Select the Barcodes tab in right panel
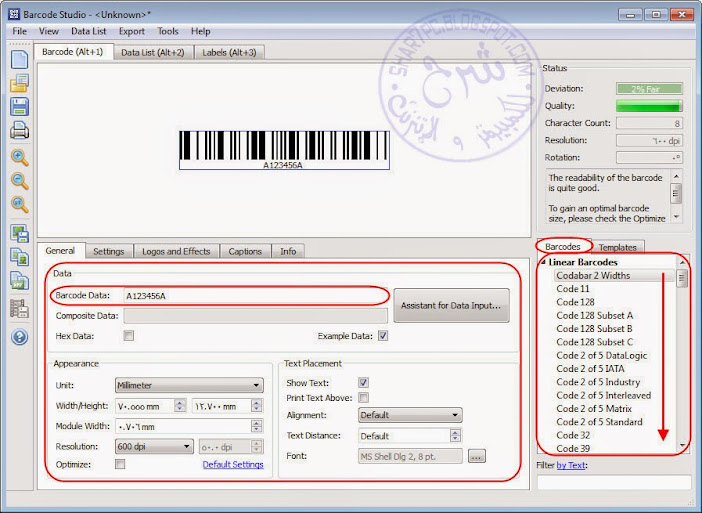Viewport: 702px width, 513px height. [563, 247]
